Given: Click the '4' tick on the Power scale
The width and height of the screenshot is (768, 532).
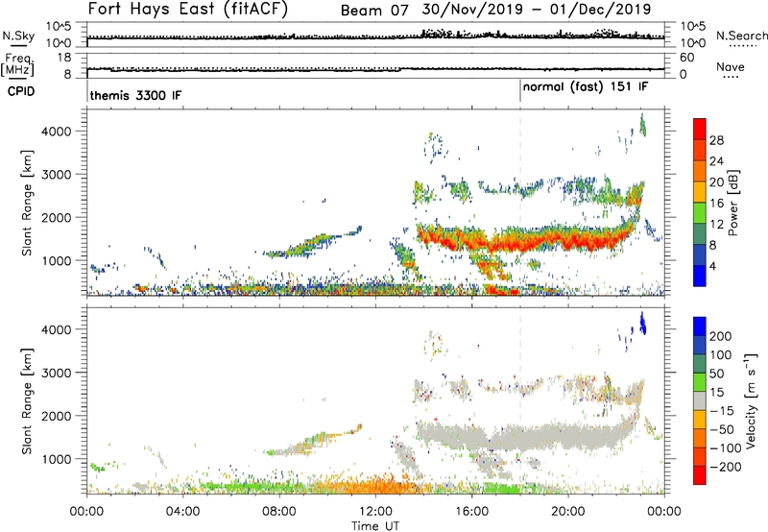Looking at the screenshot, I should (x=713, y=267).
